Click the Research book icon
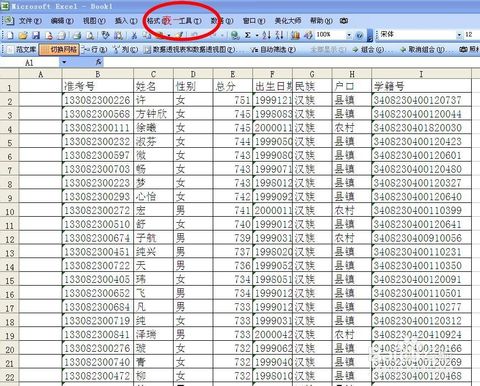This screenshot has height=386, width=480. pos(118,35)
